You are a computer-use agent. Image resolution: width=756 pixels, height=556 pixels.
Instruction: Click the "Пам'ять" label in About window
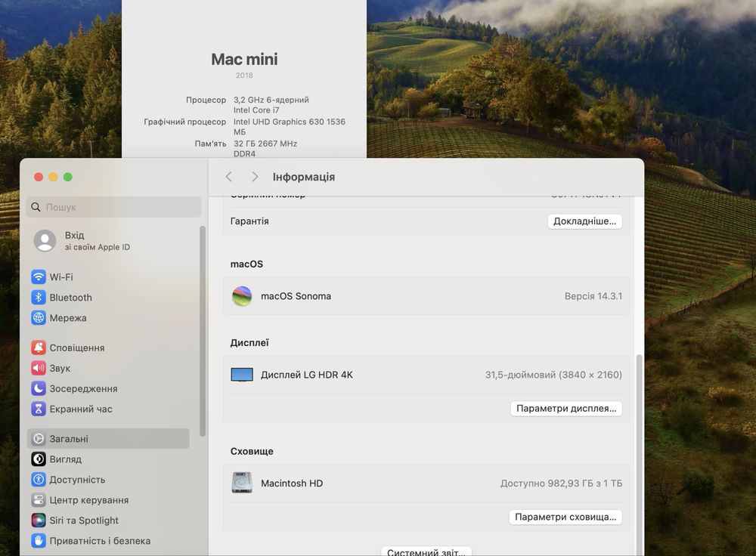point(210,144)
